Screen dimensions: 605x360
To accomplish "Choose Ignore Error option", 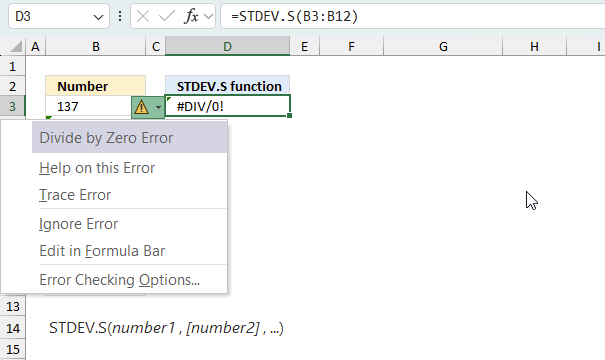I will pos(79,224).
